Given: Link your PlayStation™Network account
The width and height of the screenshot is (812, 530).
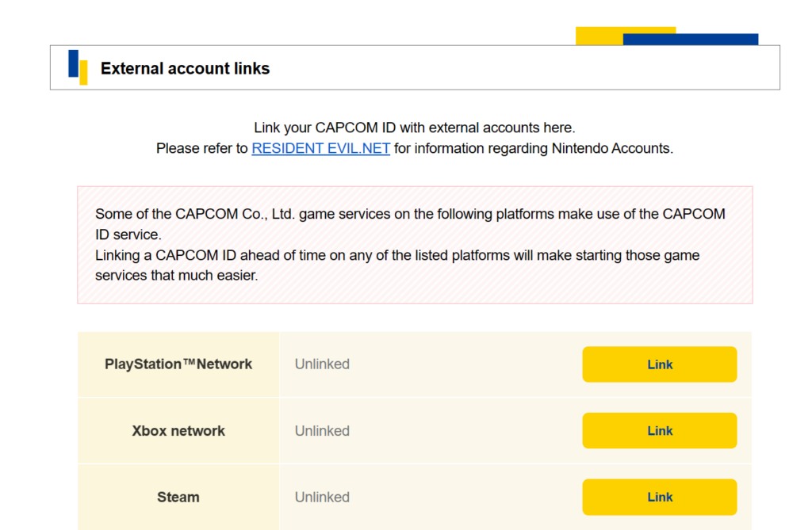Looking at the screenshot, I should 659,364.
